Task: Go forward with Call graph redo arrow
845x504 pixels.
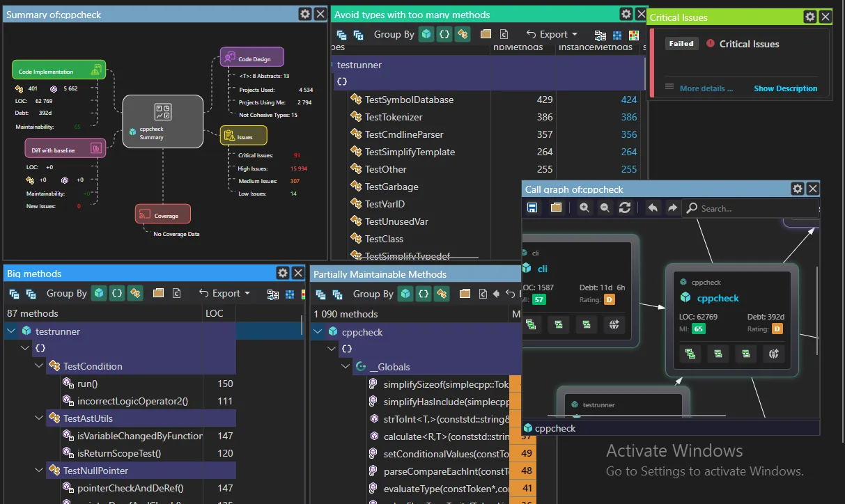Action: pyautogui.click(x=672, y=207)
